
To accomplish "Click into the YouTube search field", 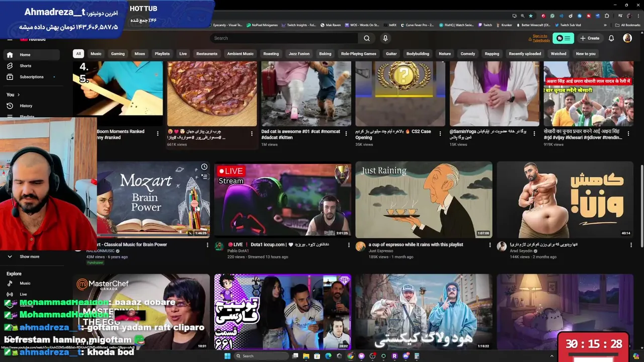I will click(284, 38).
